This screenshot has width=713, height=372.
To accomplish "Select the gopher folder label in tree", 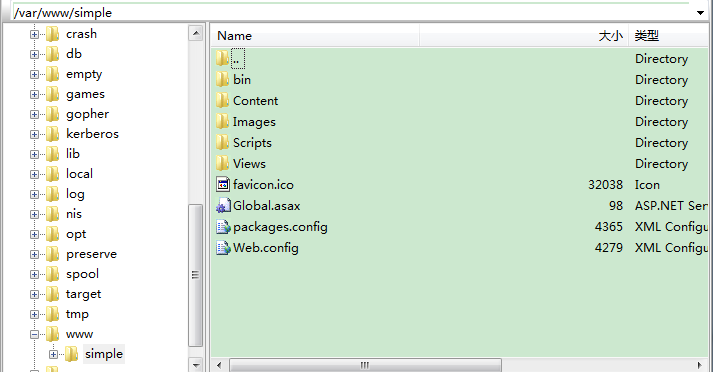I will point(87,114).
